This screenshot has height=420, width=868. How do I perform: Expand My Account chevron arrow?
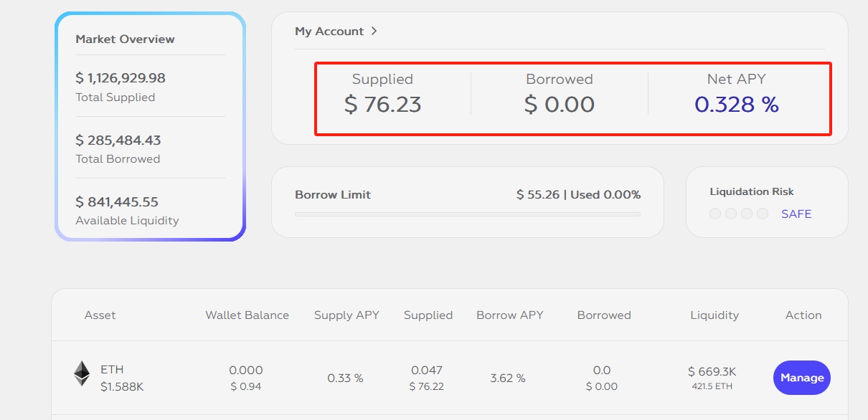[374, 32]
